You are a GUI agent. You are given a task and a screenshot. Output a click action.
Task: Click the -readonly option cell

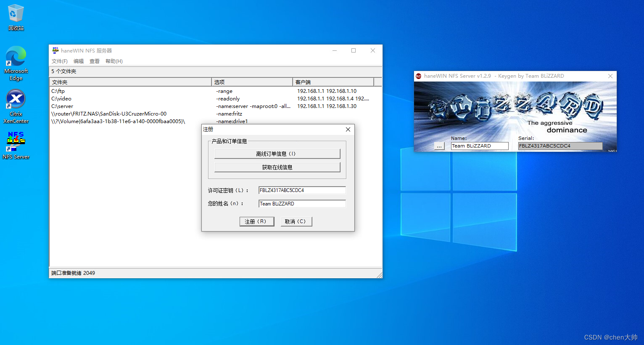coord(228,99)
